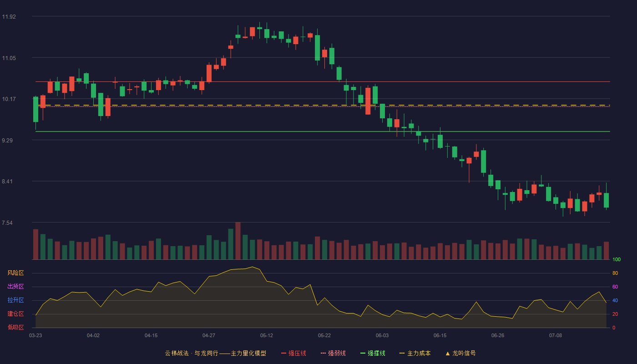Click the 06-15 date axis label

(440, 335)
